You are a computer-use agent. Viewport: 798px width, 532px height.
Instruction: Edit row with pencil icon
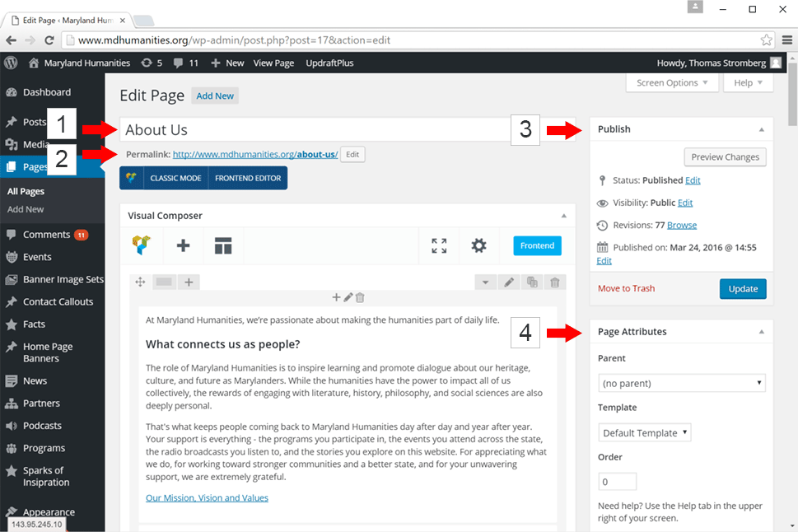pyautogui.click(x=509, y=282)
